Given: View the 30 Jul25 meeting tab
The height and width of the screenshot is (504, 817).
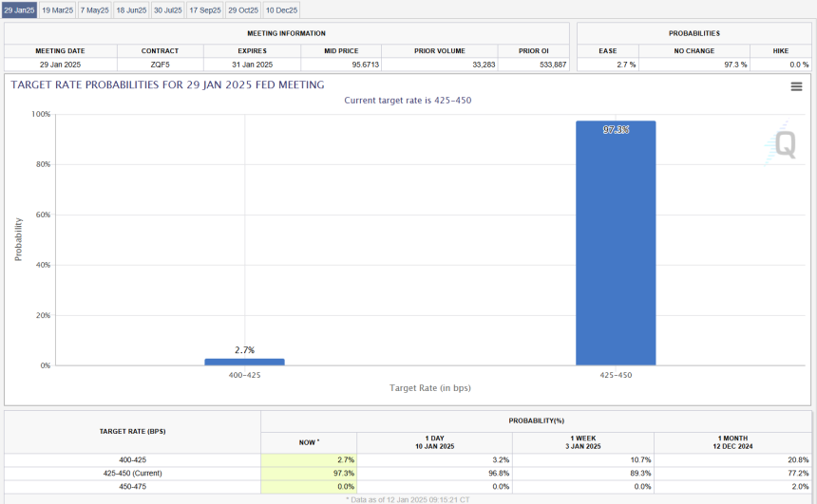Looking at the screenshot, I should (x=168, y=9).
